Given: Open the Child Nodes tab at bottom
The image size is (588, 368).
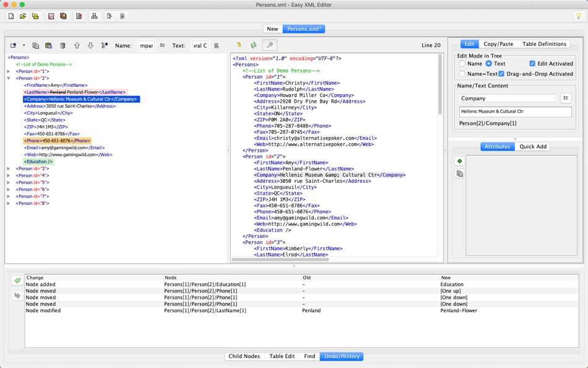Looking at the screenshot, I should (244, 356).
